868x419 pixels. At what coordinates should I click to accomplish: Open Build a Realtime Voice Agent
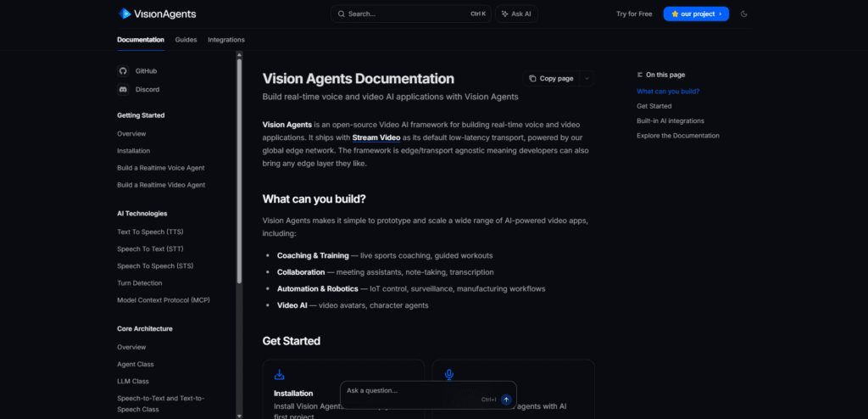point(160,168)
